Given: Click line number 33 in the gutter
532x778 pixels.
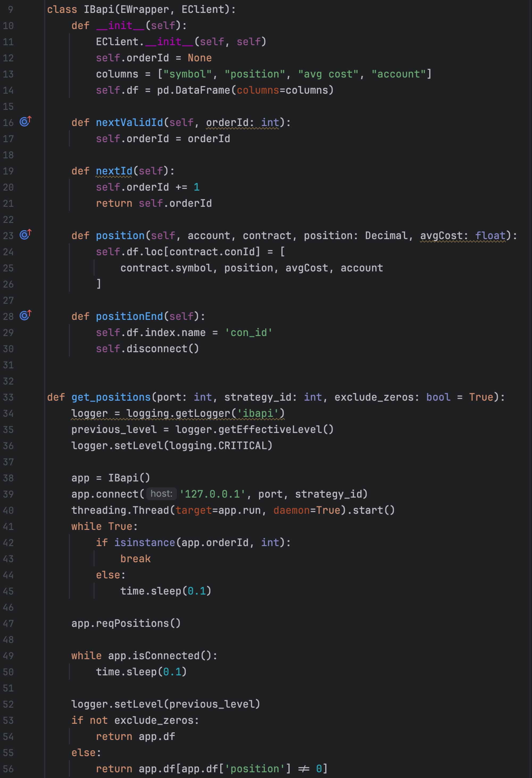Looking at the screenshot, I should click(x=9, y=397).
